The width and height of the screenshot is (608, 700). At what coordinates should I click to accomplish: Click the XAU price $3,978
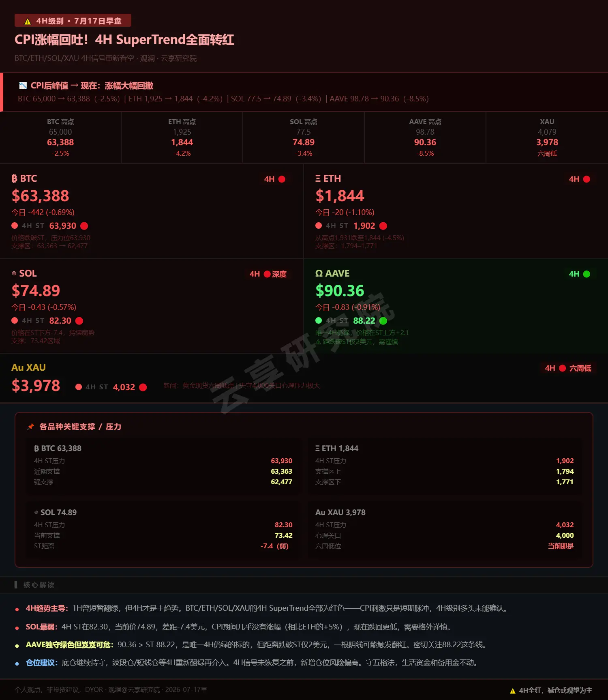(36, 386)
